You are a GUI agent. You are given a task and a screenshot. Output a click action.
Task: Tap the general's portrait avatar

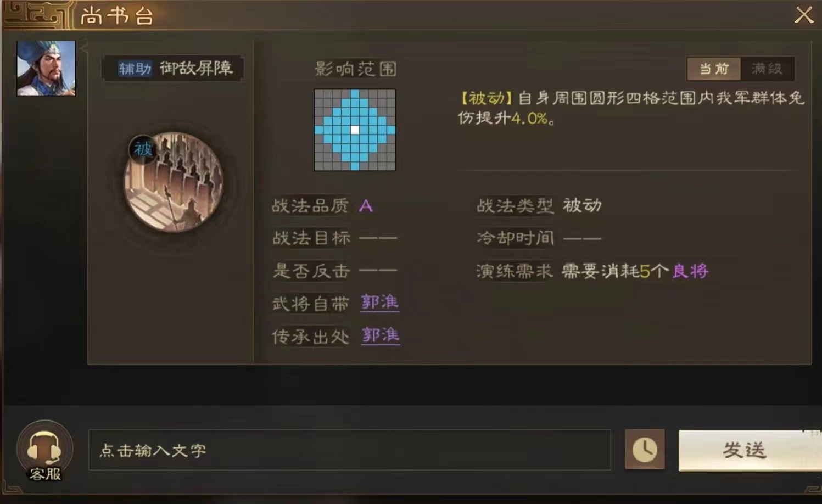[x=46, y=68]
